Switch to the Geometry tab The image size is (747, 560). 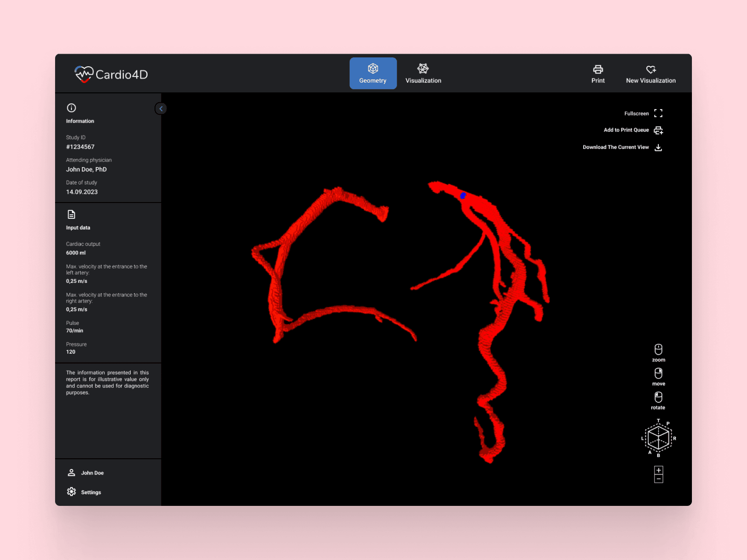[373, 73]
